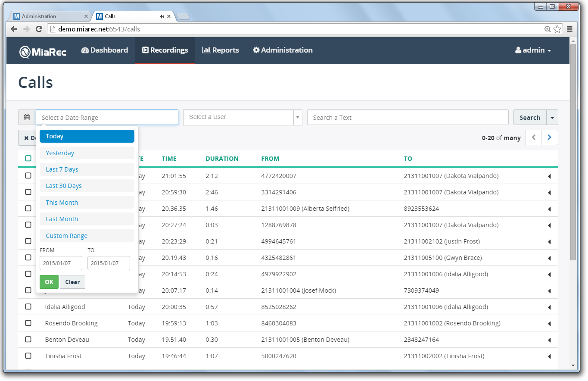Go to next page of calls
Viewport: 588px width, 381px height.
click(550, 137)
